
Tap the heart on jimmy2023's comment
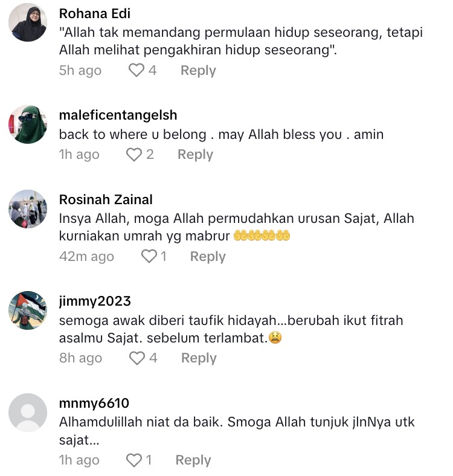pyautogui.click(x=137, y=358)
